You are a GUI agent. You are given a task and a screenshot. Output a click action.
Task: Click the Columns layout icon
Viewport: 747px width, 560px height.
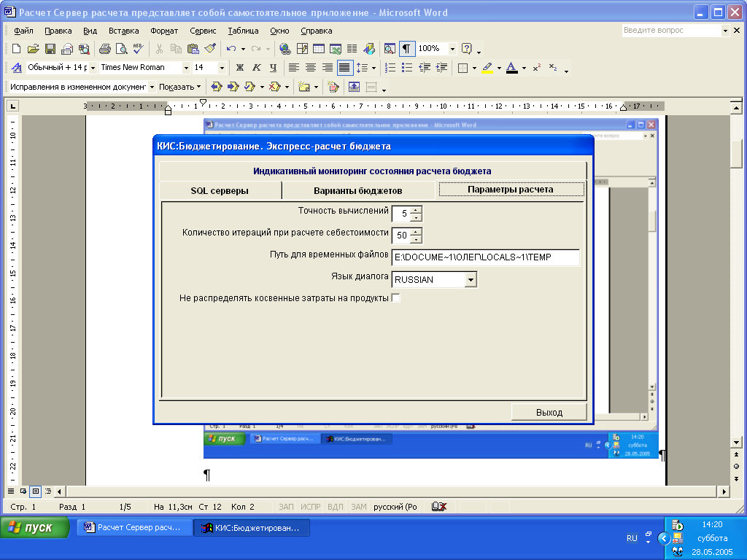[x=352, y=49]
